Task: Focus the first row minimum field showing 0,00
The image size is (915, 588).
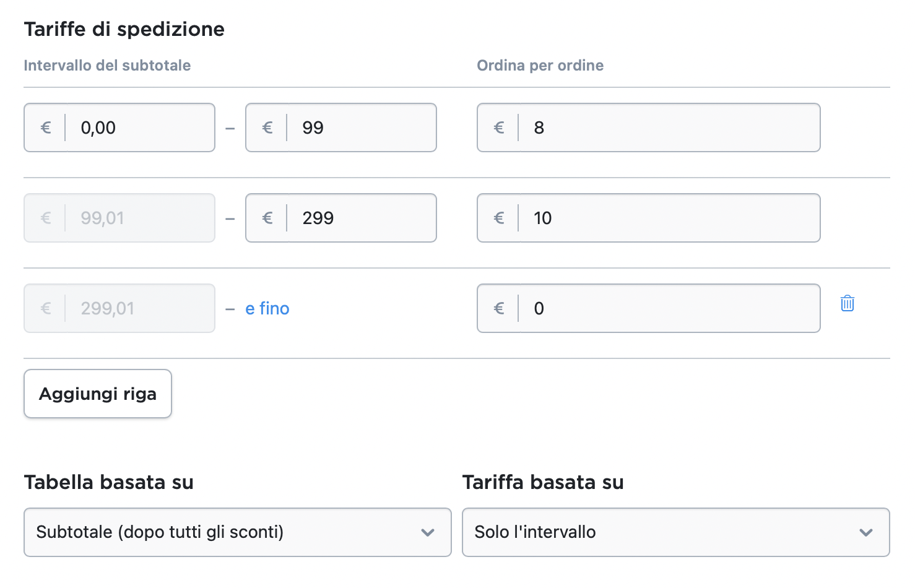Action: (x=139, y=128)
